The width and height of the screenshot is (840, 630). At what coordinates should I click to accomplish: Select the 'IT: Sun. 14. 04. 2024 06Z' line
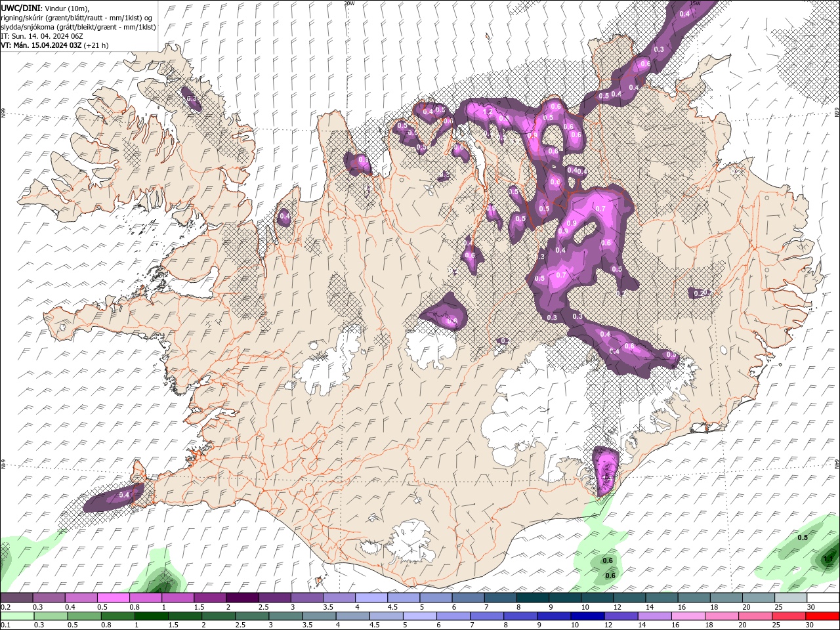coord(42,35)
